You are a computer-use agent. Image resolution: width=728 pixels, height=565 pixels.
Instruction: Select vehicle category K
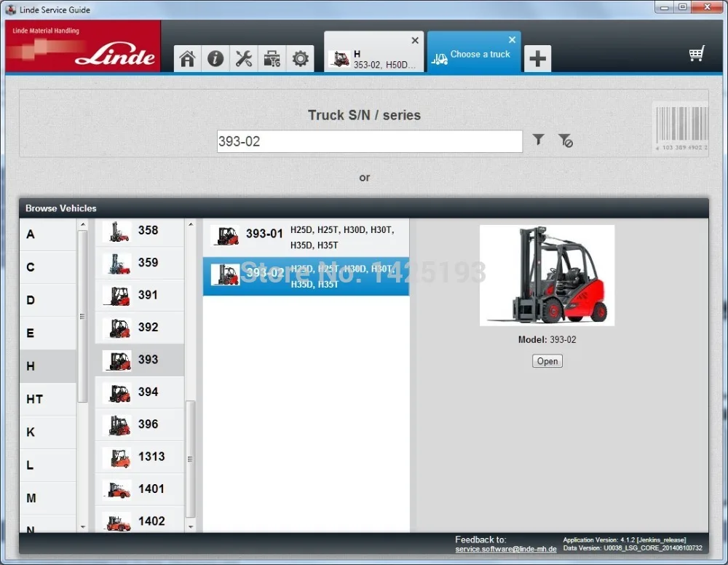coord(48,432)
